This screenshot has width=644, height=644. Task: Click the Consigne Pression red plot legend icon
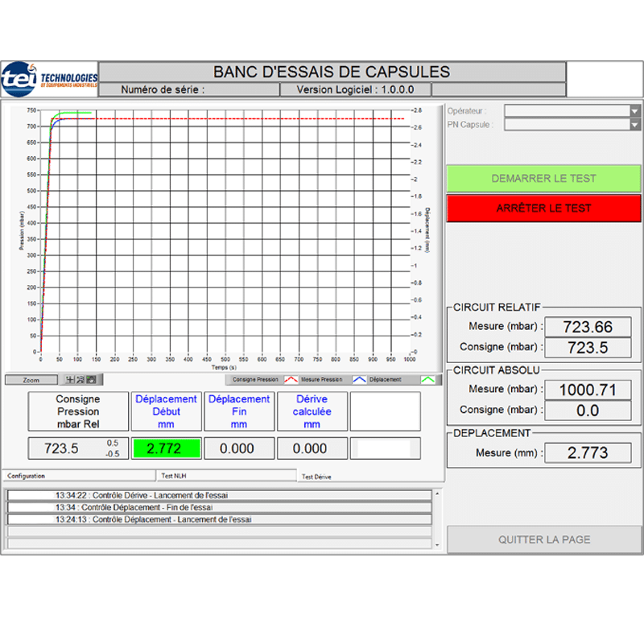click(290, 379)
